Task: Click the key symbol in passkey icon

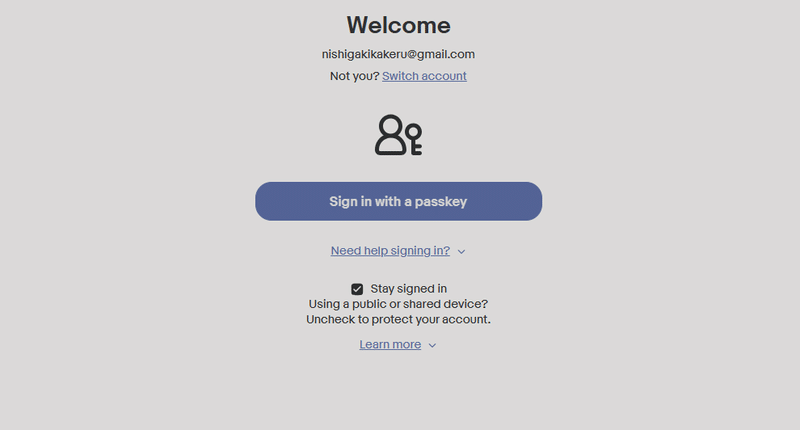Action: point(414,139)
